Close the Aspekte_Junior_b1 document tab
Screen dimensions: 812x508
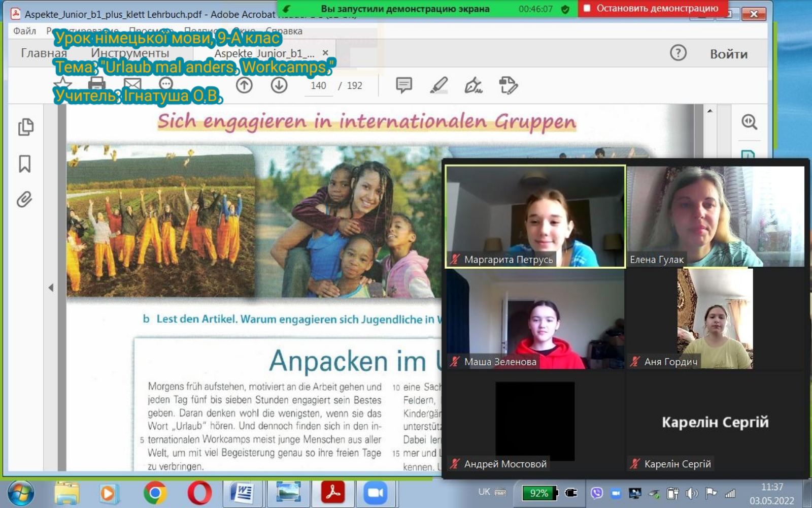tap(325, 53)
